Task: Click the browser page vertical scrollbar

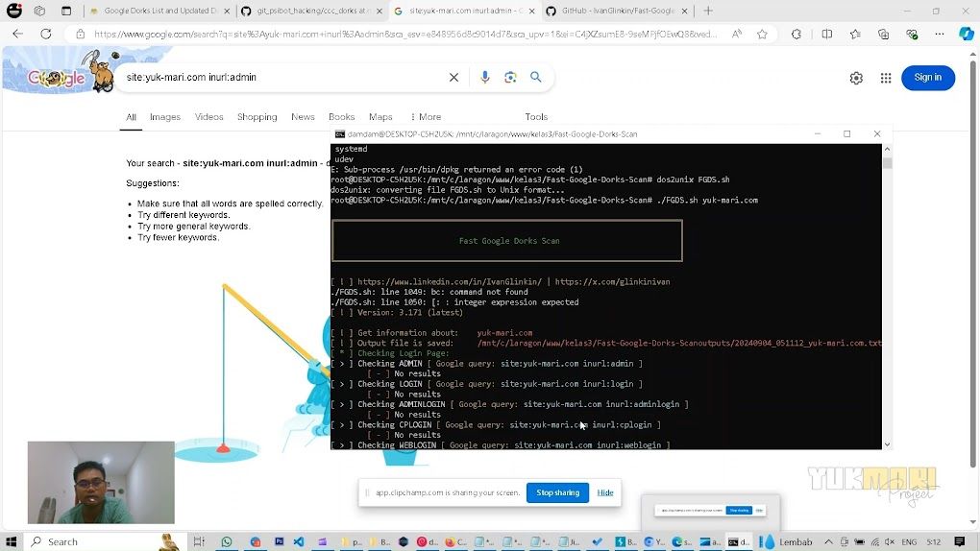Action: tap(972, 262)
